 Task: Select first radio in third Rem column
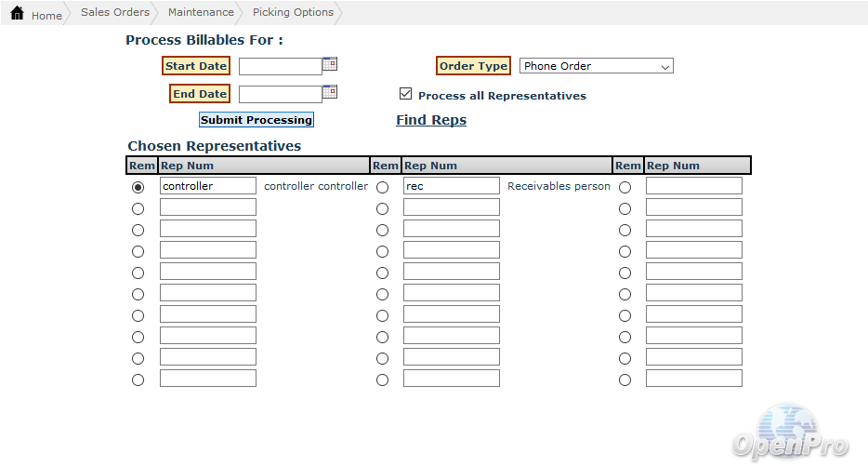click(x=625, y=187)
